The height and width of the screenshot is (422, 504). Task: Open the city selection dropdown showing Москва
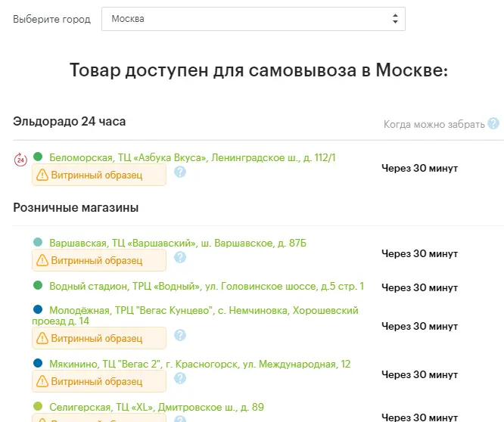pyautogui.click(x=254, y=19)
